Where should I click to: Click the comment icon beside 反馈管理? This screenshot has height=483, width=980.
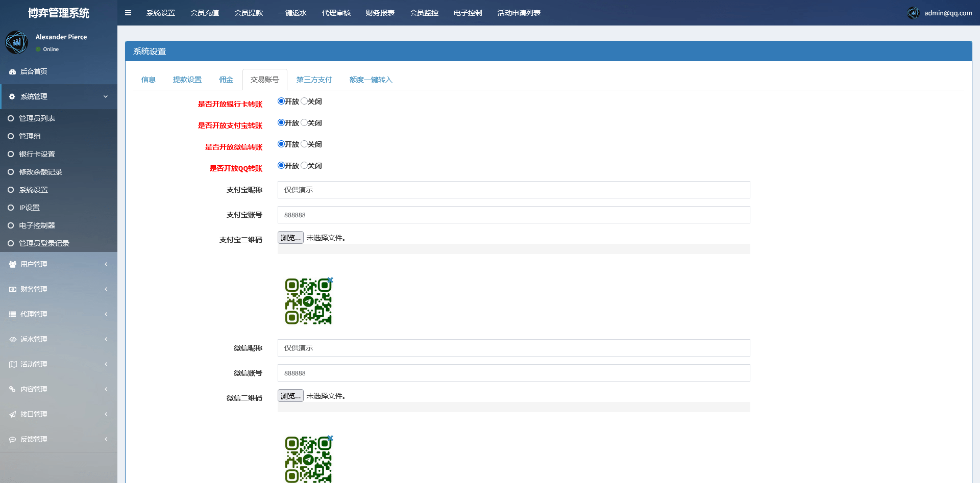(x=13, y=439)
